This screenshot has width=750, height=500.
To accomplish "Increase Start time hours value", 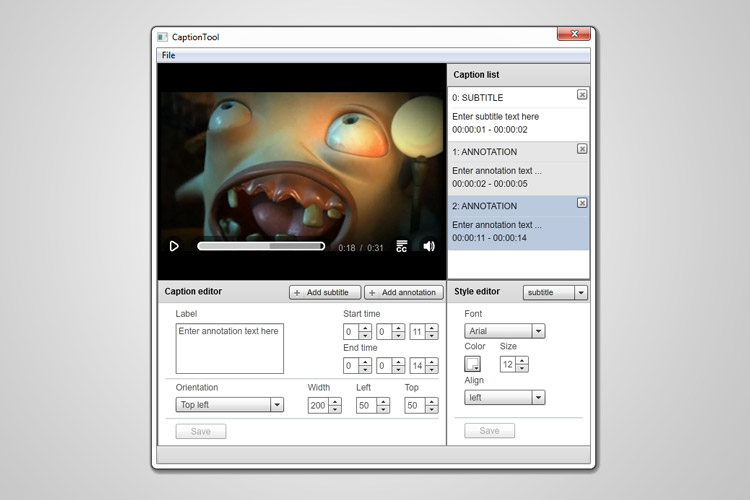I will (x=365, y=328).
